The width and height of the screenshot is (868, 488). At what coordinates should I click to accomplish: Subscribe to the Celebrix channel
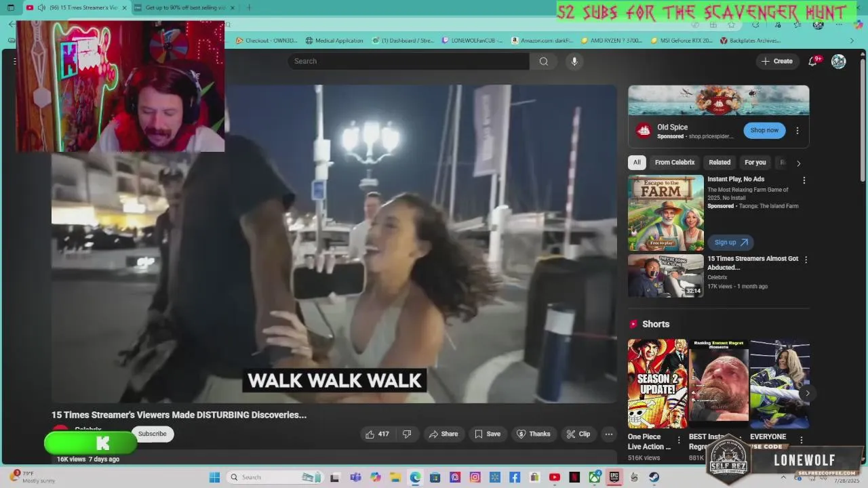153,434
